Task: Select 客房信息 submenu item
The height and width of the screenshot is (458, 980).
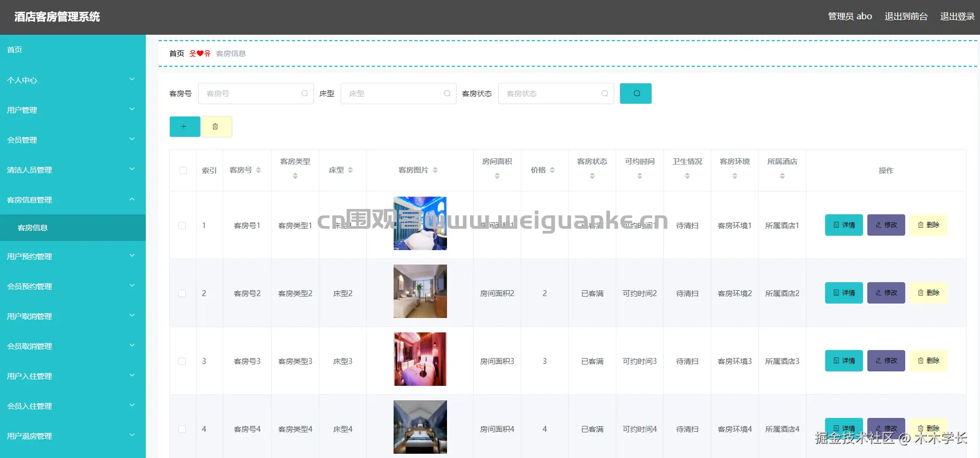Action: (73, 228)
